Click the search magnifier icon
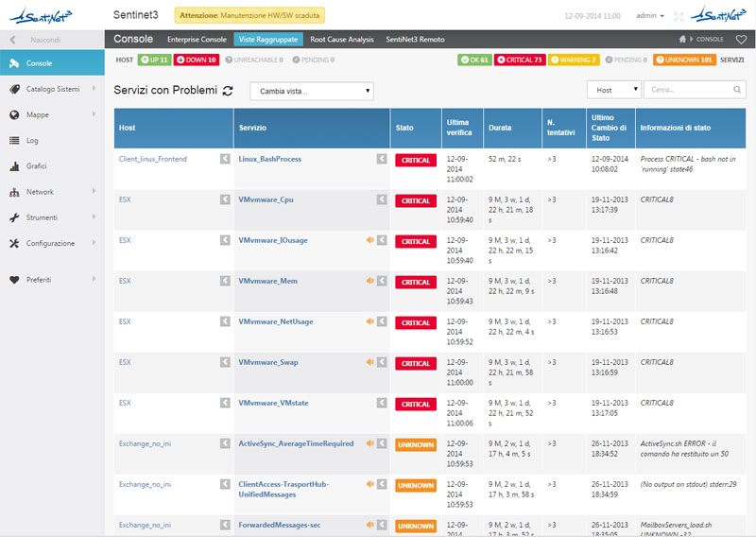This screenshot has height=537, width=756. point(737,90)
